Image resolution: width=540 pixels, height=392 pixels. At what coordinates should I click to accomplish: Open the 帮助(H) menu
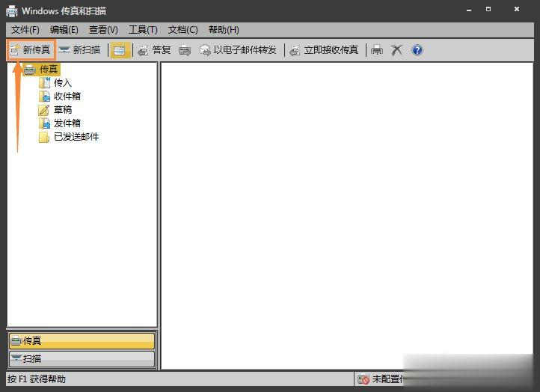click(x=224, y=30)
